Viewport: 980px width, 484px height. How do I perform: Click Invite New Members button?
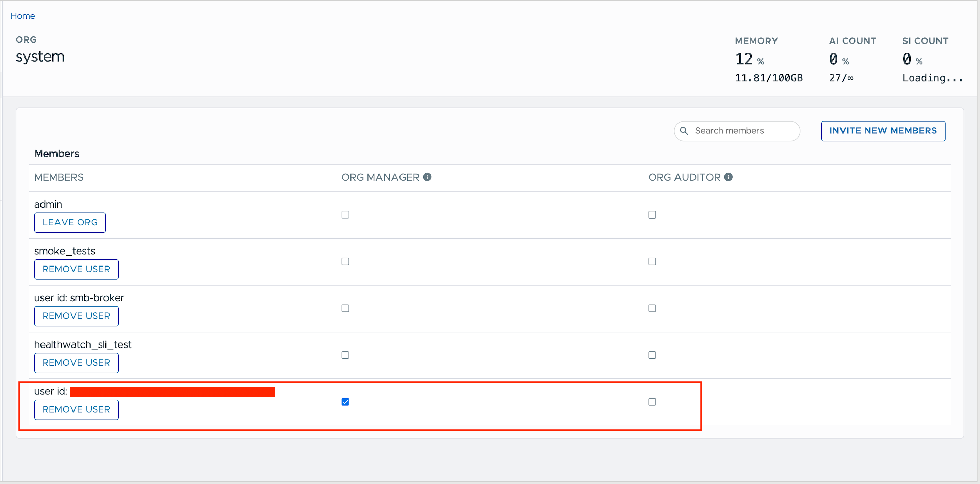[x=883, y=131]
